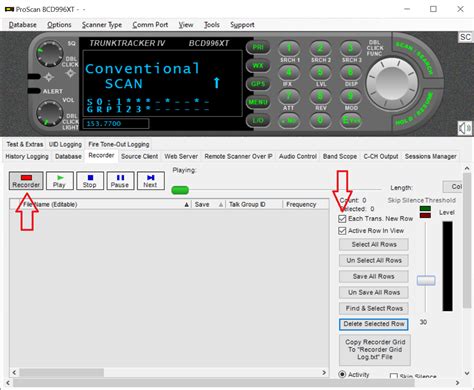Switch to History Logging tab
The width and height of the screenshot is (474, 390).
(x=27, y=156)
